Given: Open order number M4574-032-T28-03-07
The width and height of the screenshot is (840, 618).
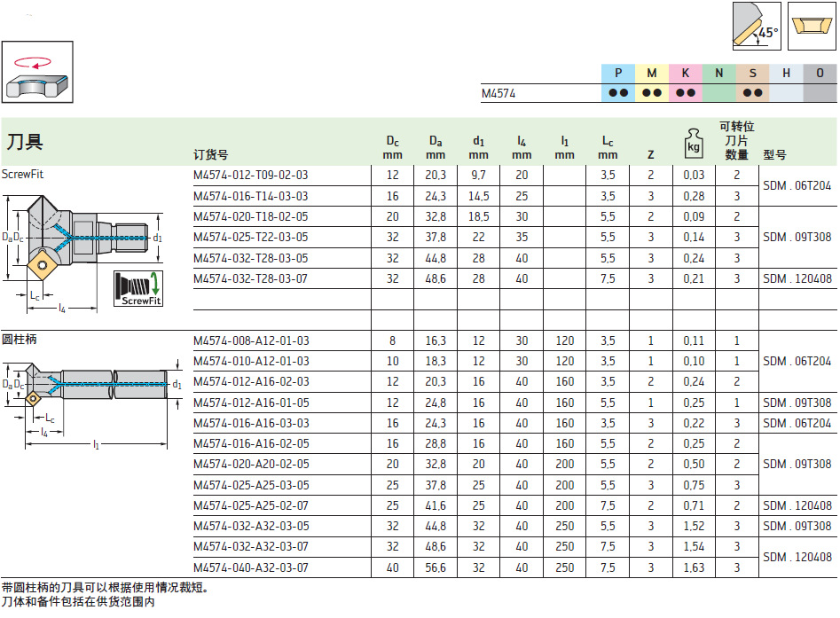Looking at the screenshot, I should pos(251,279).
